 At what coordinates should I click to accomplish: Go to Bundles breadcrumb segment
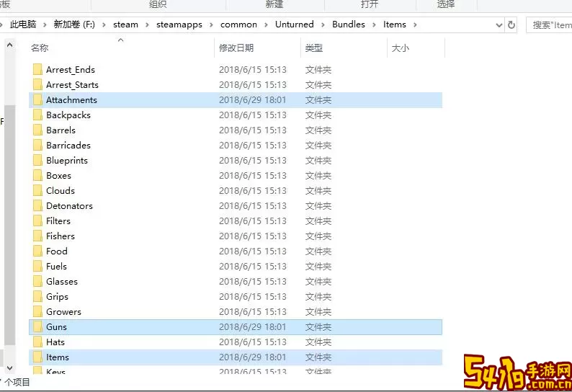349,24
